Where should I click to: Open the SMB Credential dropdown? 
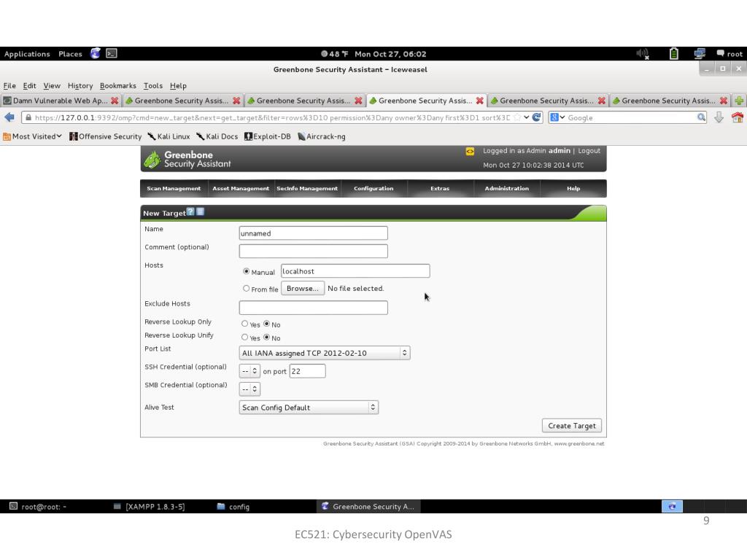[249, 389]
